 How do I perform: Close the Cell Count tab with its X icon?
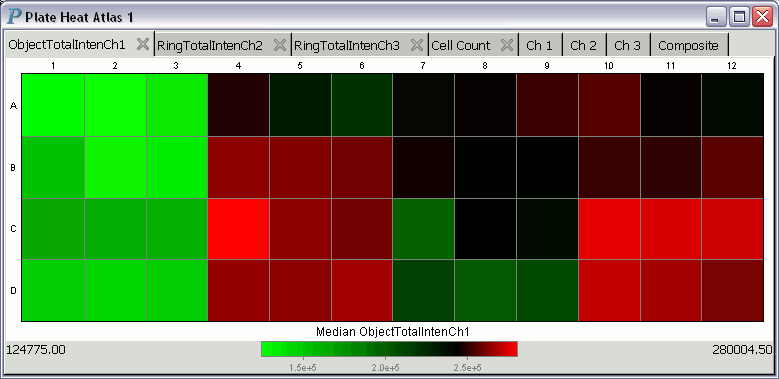(507, 45)
